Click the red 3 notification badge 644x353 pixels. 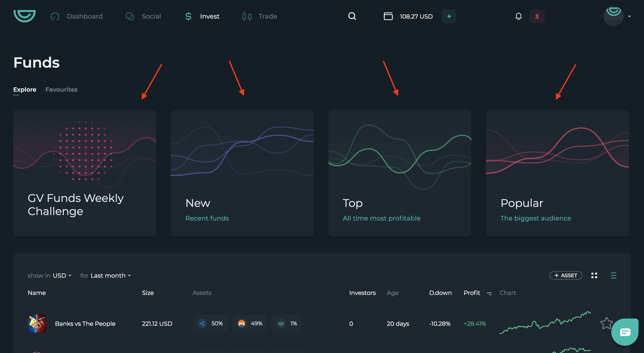pyautogui.click(x=537, y=17)
